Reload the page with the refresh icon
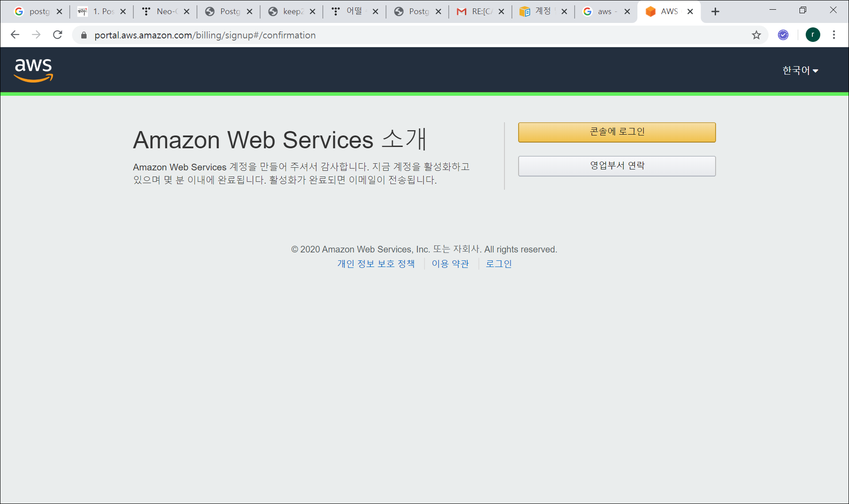This screenshot has height=504, width=849. click(x=57, y=35)
